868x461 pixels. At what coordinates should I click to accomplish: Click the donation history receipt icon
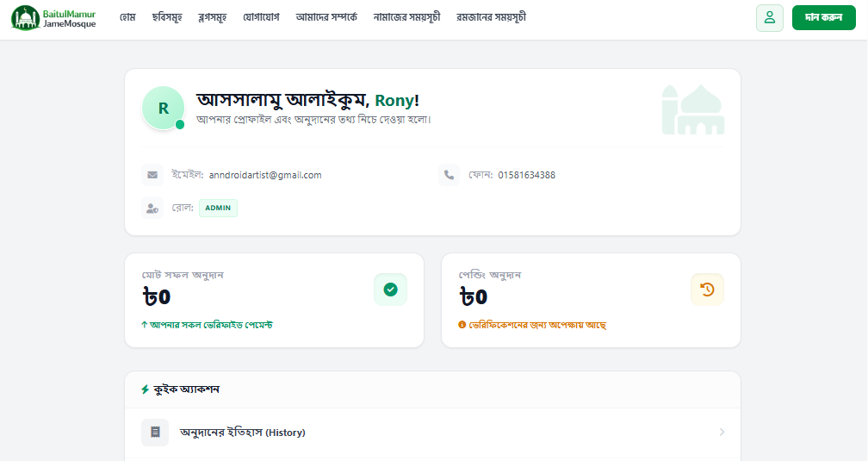pyautogui.click(x=155, y=433)
